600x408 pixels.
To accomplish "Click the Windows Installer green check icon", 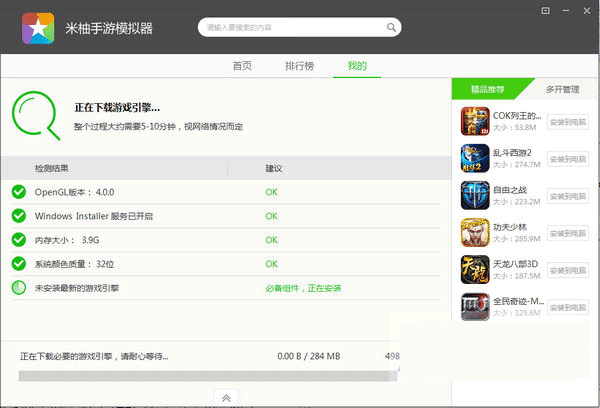I will (x=19, y=216).
